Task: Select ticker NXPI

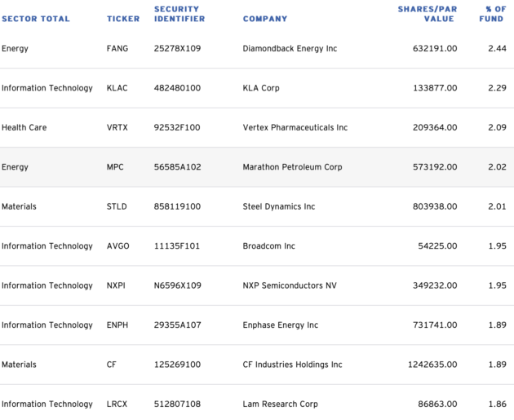Action: coord(116,285)
